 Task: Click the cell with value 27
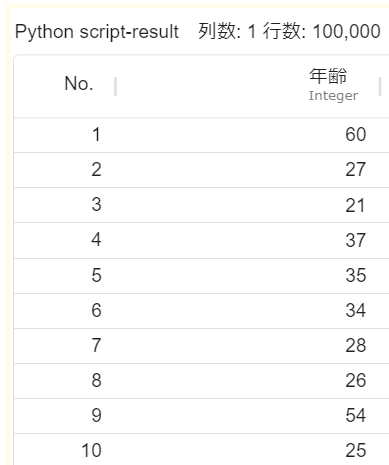pyautogui.click(x=356, y=170)
